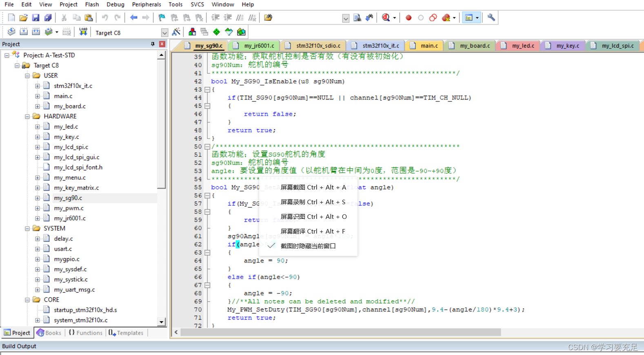Switch to the Books panel tab
This screenshot has height=355, width=644.
(49, 333)
